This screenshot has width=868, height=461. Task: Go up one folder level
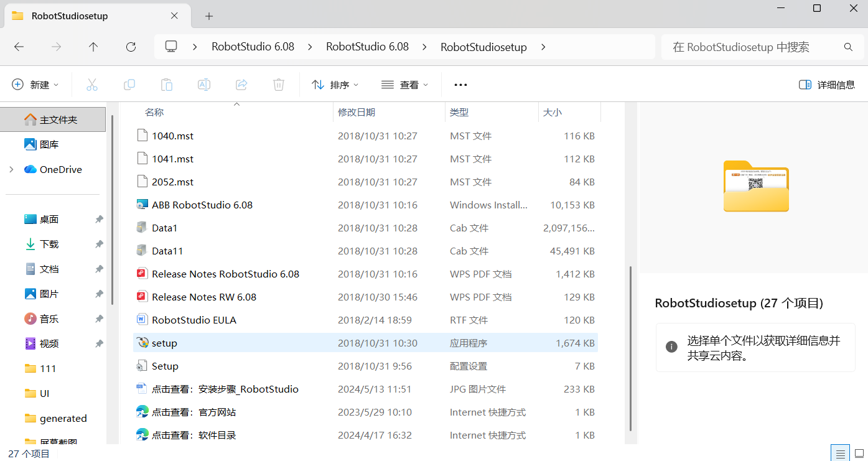(x=93, y=47)
